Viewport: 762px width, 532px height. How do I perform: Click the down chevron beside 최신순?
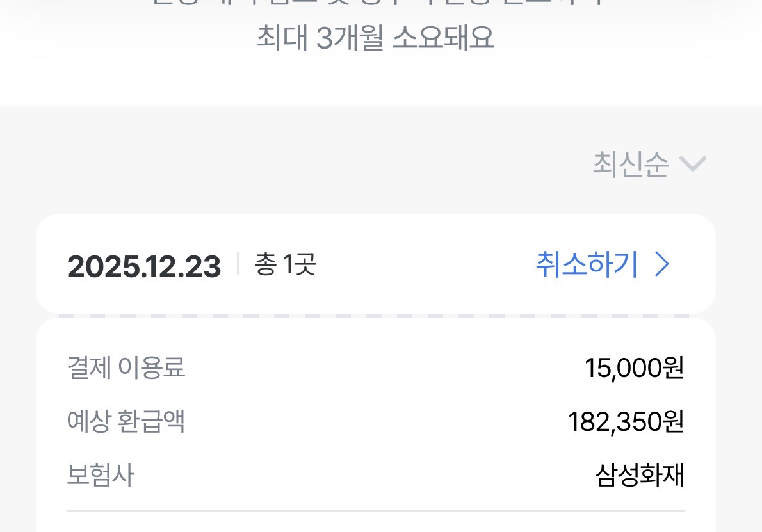pyautogui.click(x=692, y=165)
